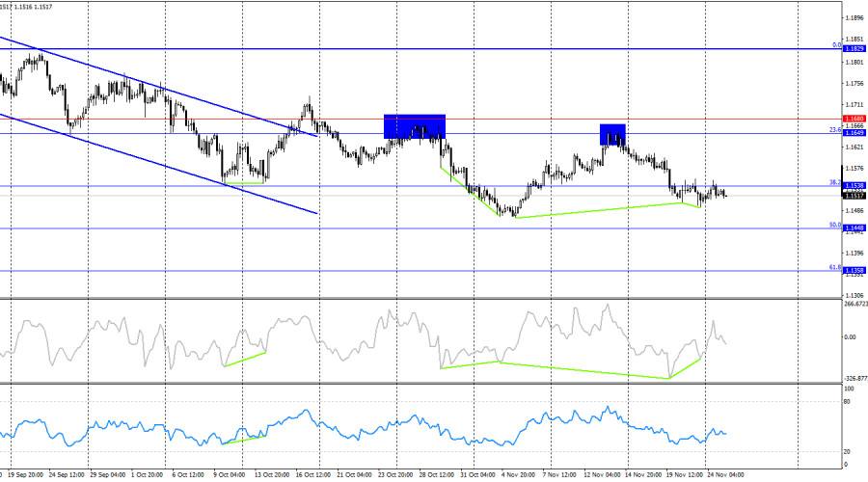Click the 23.6 Fibonacci level label

tap(835, 130)
